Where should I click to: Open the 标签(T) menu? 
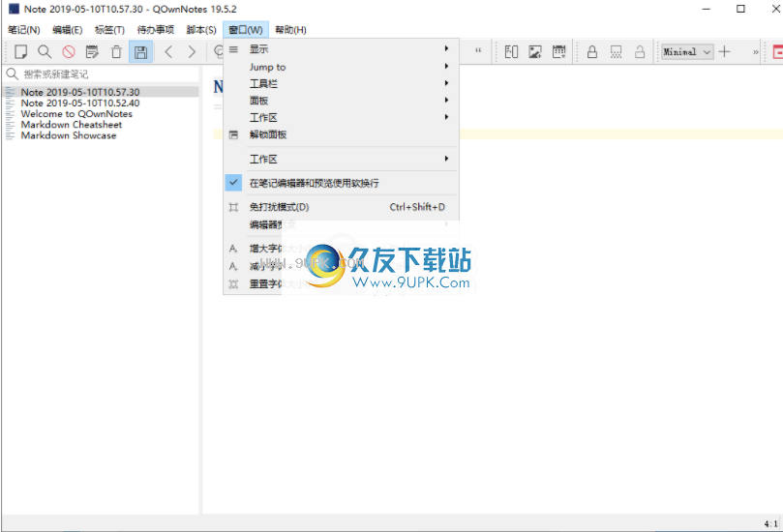(110, 30)
